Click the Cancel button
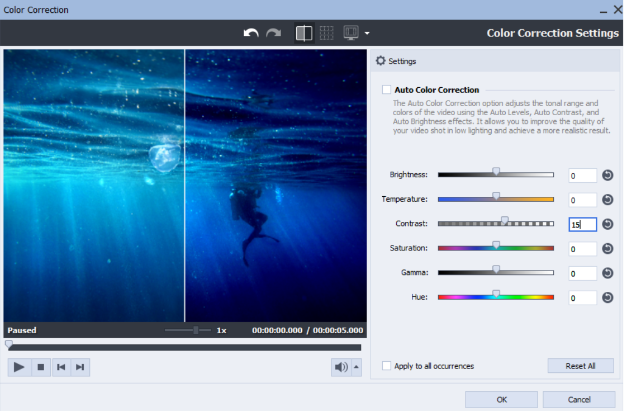Screen dimensions: 624x411 [x=578, y=399]
